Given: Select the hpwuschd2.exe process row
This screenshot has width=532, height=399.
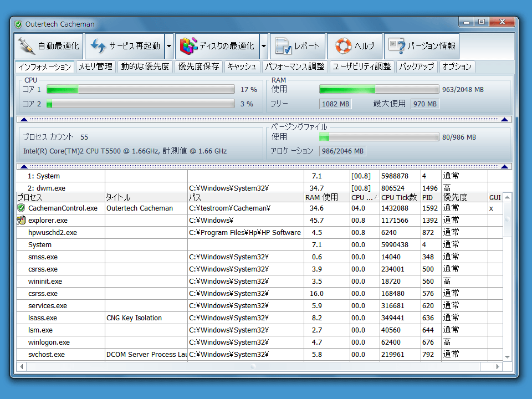Looking at the screenshot, I should click(259, 232).
